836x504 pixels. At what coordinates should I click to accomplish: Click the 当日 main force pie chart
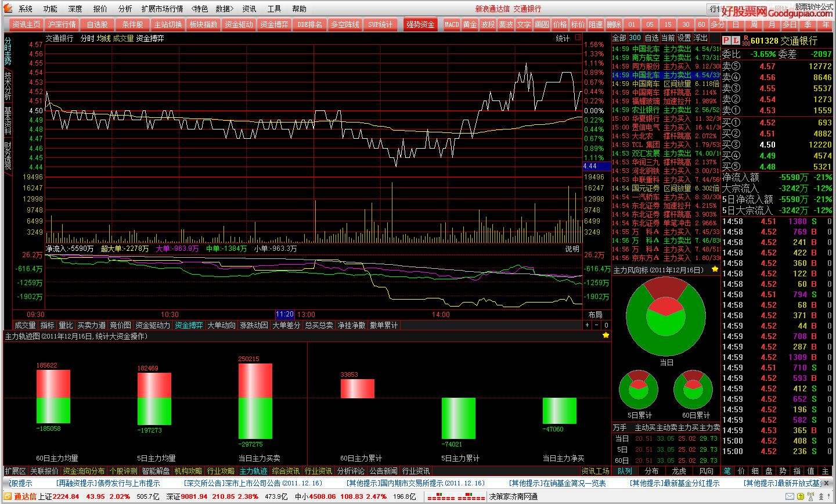[x=666, y=316]
